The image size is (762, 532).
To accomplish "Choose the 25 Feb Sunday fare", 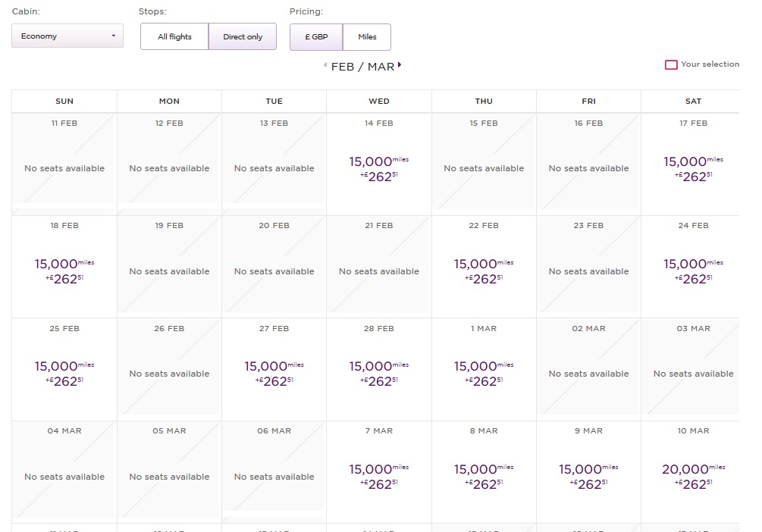I will [x=64, y=373].
